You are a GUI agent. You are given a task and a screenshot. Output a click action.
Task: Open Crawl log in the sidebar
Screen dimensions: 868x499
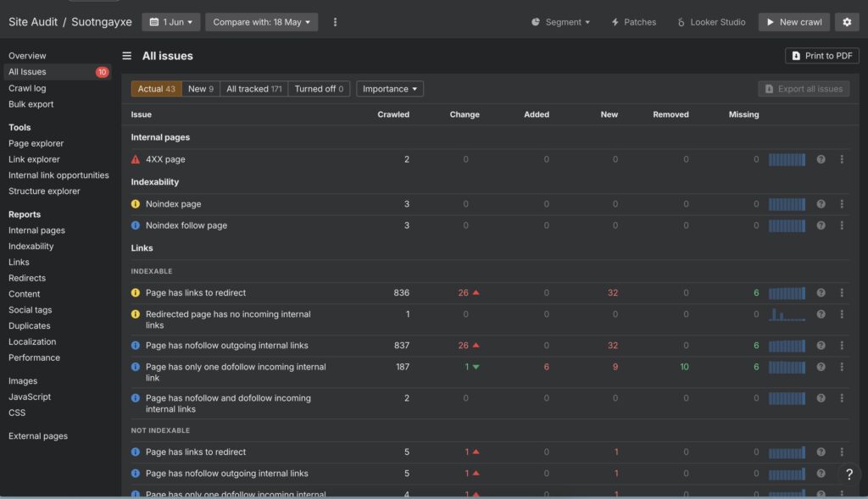pyautogui.click(x=27, y=88)
